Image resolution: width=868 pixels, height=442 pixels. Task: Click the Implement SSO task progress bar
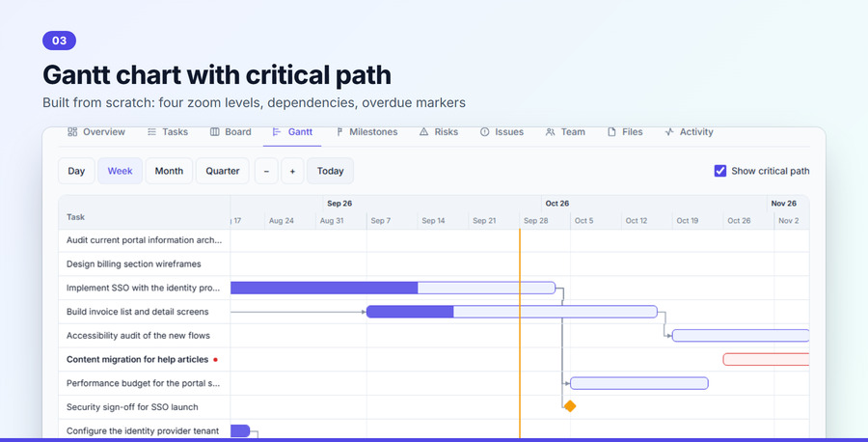pyautogui.click(x=393, y=288)
